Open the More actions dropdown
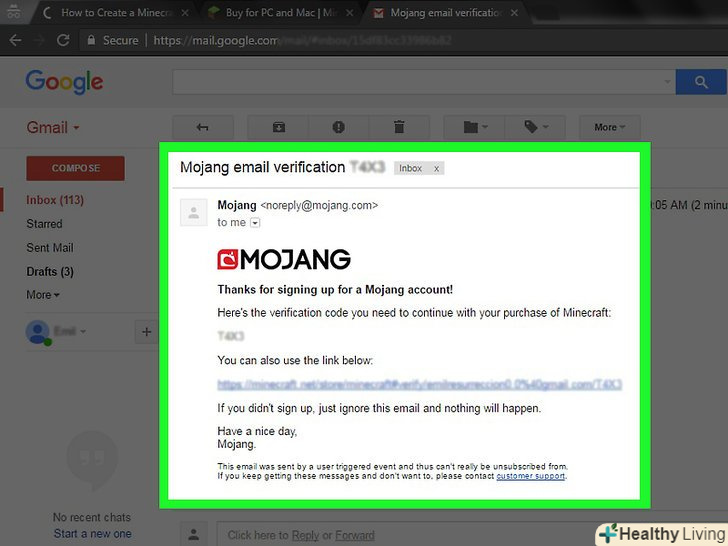The image size is (728, 546). point(610,127)
